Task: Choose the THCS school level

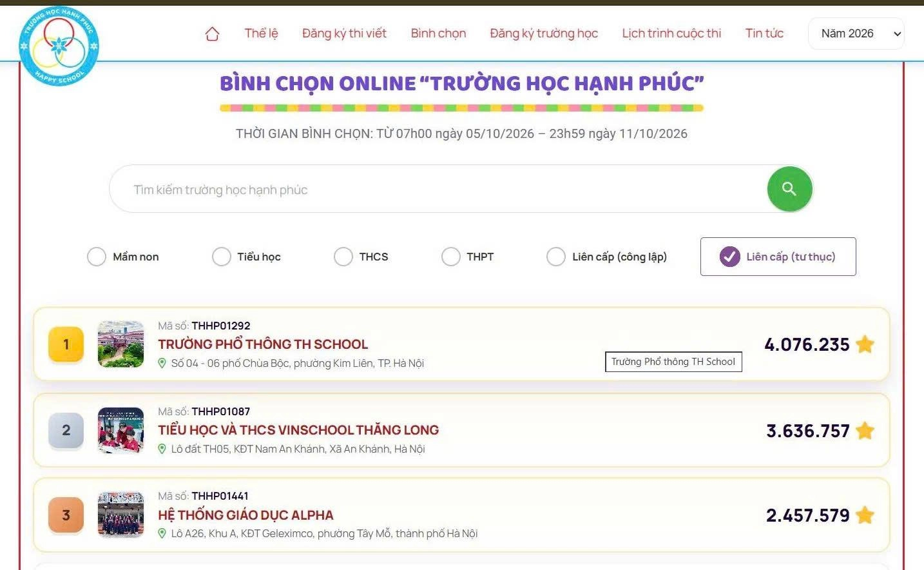Action: (343, 257)
